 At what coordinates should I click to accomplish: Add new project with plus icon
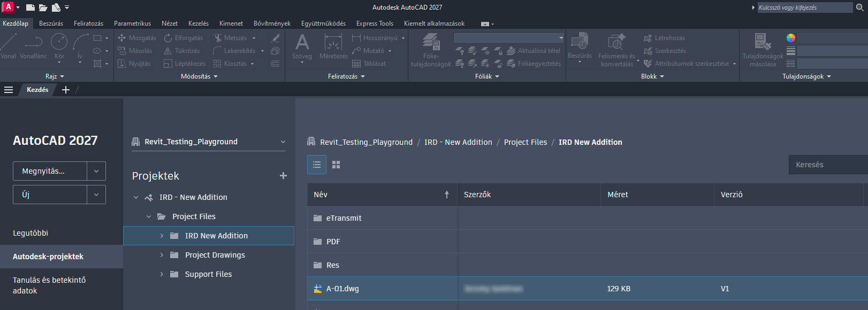pos(283,176)
